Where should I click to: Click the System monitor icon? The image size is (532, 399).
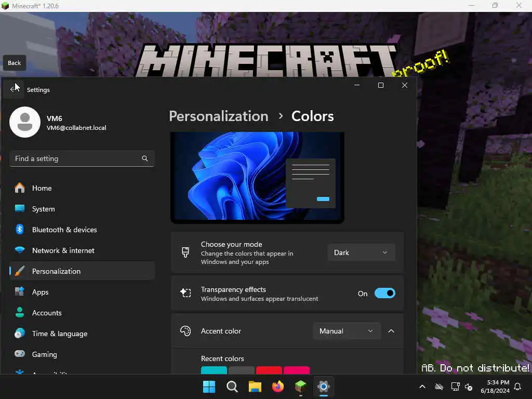pos(20,208)
